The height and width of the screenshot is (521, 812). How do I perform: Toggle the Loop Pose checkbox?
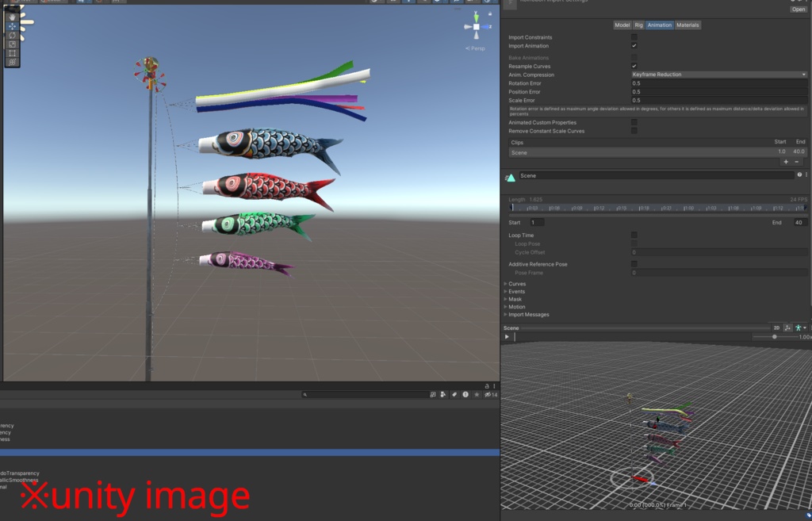click(x=634, y=243)
